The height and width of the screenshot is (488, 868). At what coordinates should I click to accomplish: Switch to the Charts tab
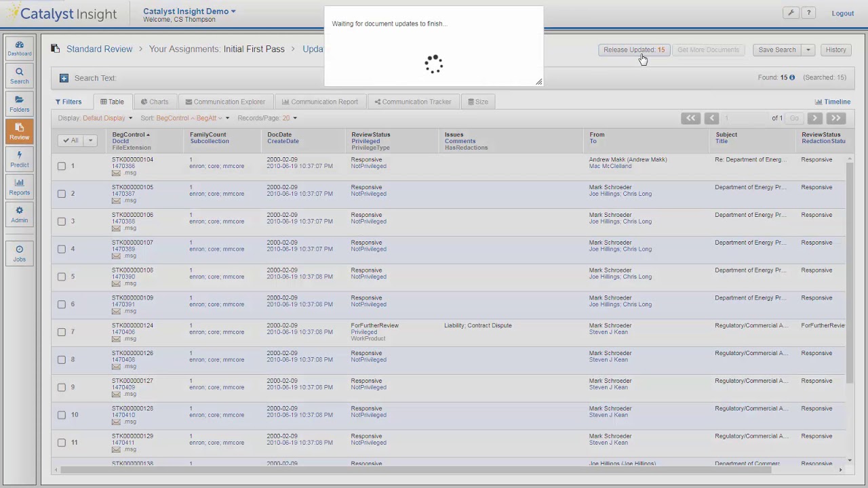point(155,102)
